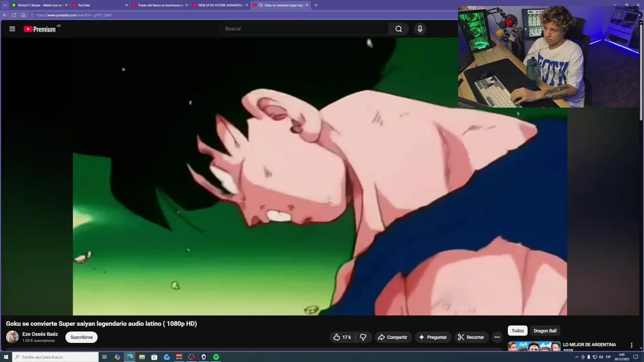Open the Eze Ossés Baéz channel name link

coord(40,334)
